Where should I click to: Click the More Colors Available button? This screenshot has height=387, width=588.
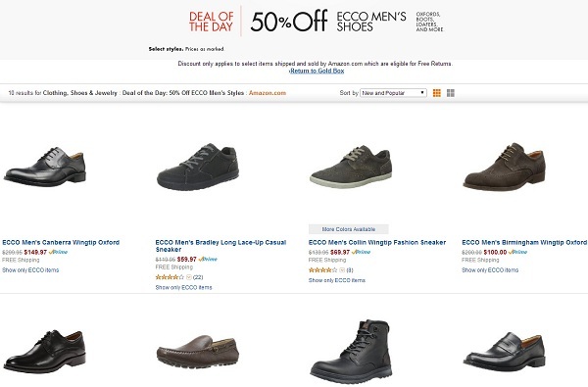click(348, 229)
